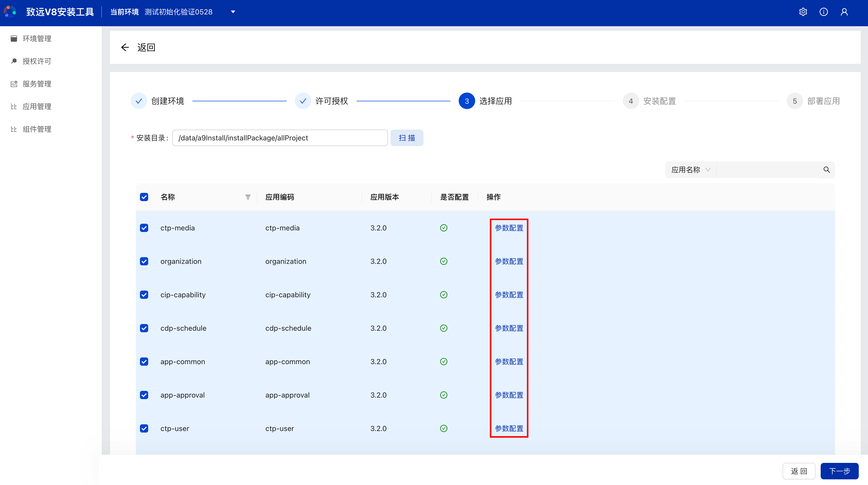
Task: Open the 应用名称 search-type dropdown
Action: (x=690, y=169)
